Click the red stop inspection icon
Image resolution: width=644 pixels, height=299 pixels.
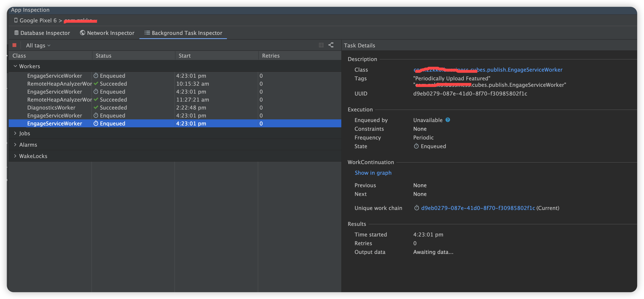(x=14, y=45)
